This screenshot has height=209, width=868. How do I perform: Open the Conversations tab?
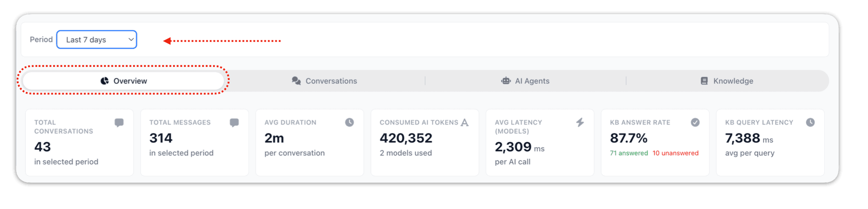pyautogui.click(x=324, y=81)
